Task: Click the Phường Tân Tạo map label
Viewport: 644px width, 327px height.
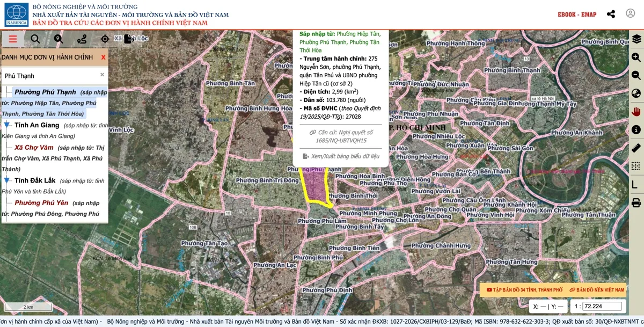Action: [x=204, y=243]
